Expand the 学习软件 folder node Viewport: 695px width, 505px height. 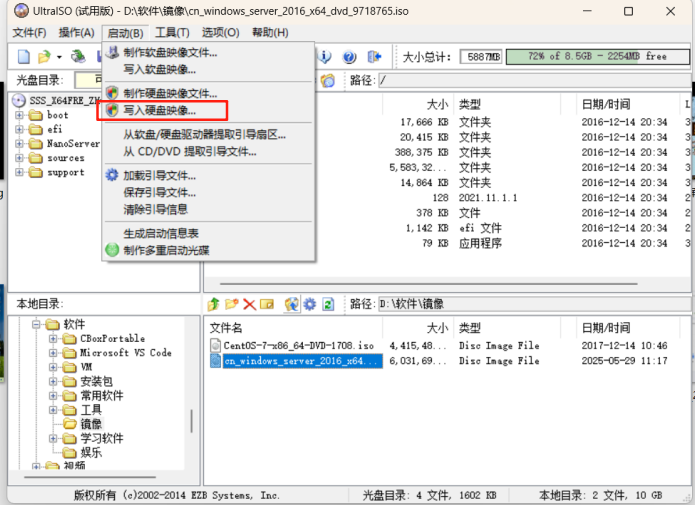tap(53, 438)
